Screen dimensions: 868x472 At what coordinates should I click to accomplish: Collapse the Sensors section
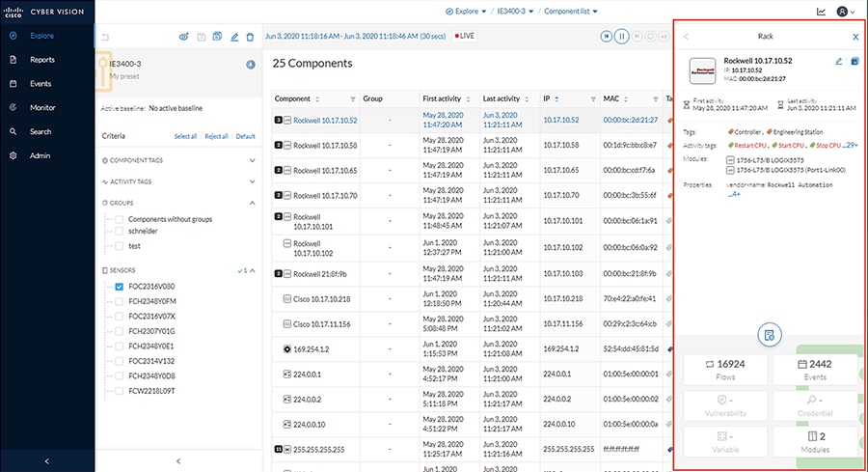click(253, 270)
